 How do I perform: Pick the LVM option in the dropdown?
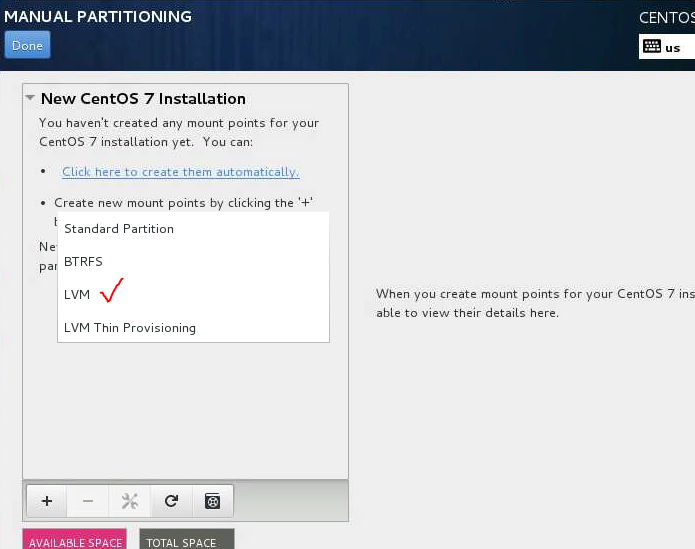[x=78, y=295]
